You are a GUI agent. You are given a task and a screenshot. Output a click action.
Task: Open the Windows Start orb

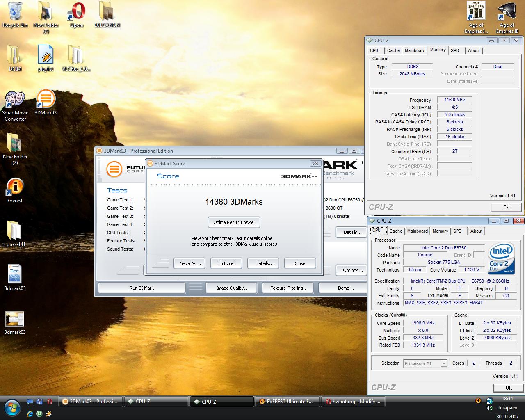[x=12, y=407]
